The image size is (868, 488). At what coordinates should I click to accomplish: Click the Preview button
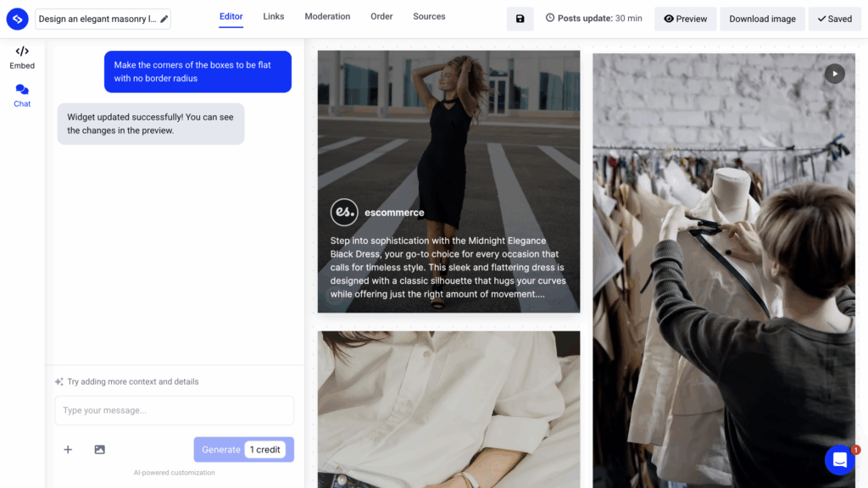[x=685, y=19]
